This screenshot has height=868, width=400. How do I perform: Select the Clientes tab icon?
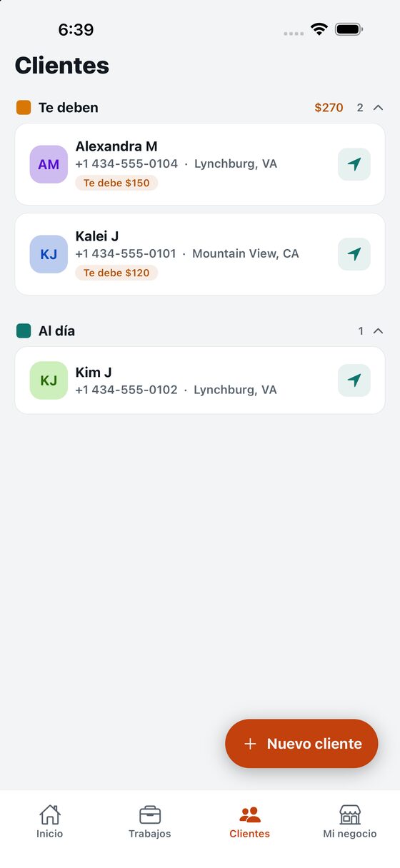pyautogui.click(x=250, y=814)
